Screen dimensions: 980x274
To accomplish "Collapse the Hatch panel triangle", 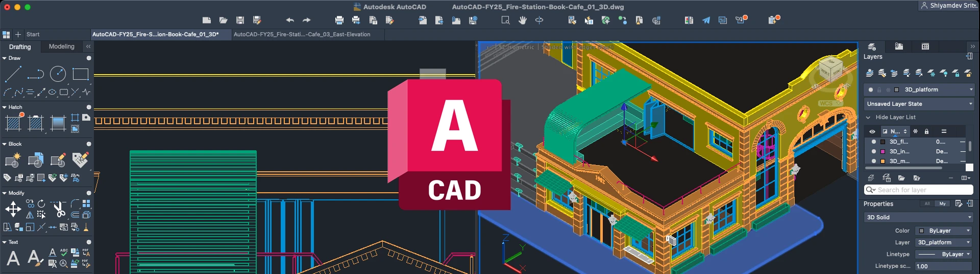I will 4,107.
